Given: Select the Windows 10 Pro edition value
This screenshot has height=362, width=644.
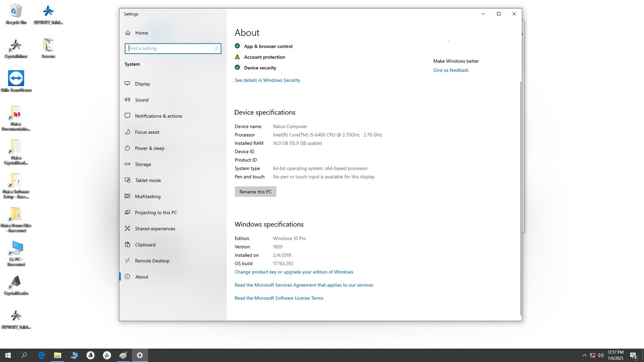Looking at the screenshot, I should click(289, 238).
